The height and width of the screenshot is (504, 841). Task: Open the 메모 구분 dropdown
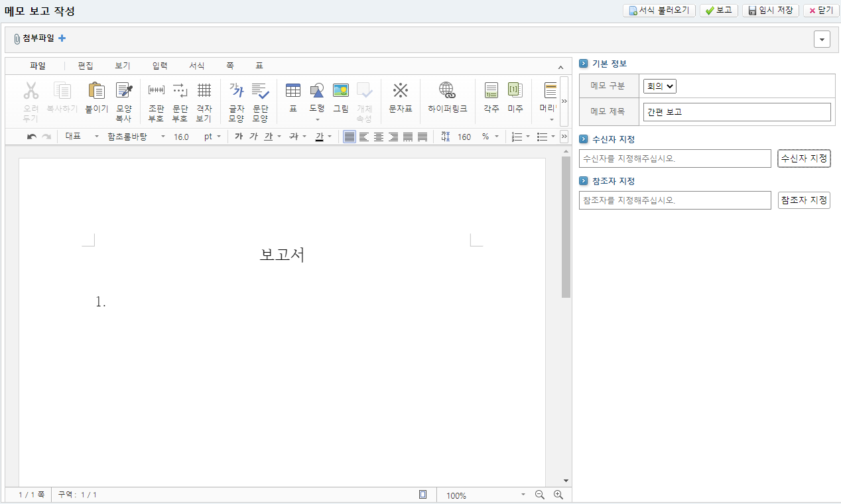(x=659, y=86)
